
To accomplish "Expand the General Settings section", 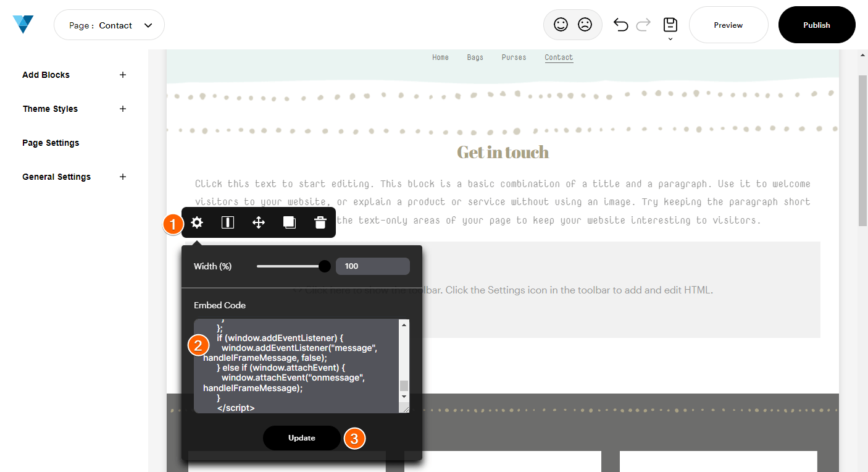I will click(x=122, y=177).
